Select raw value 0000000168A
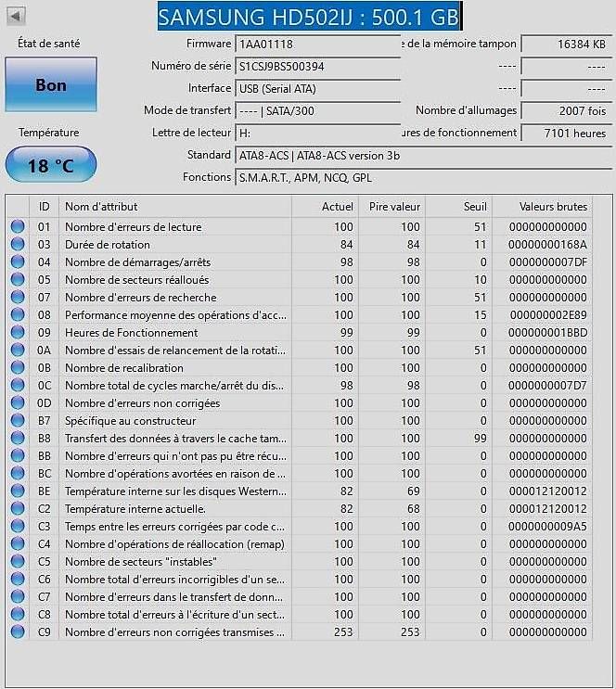 tap(547, 244)
